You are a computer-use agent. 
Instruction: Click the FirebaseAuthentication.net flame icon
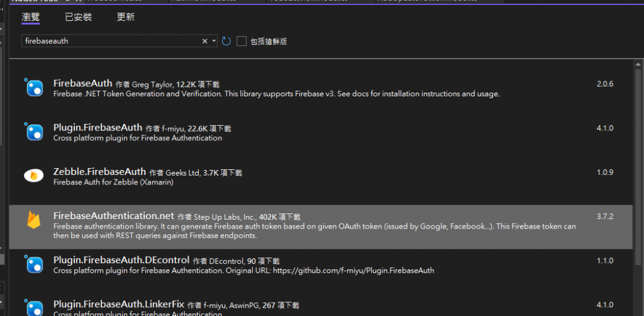coord(34,220)
